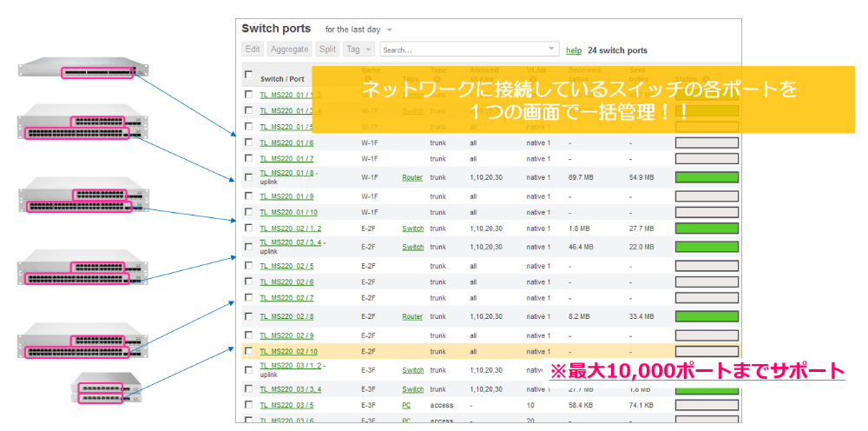Click the Switch tag on TL_MS220_03 / 1, 2
868x431 pixels.
412,370
